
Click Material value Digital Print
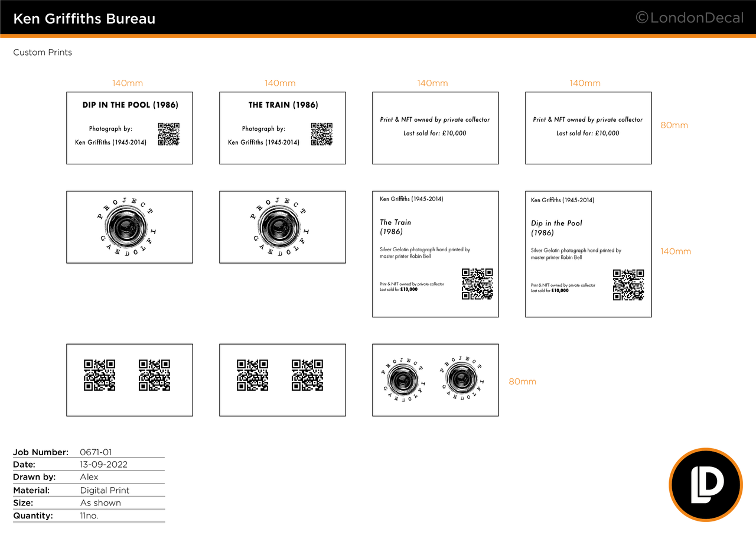[x=105, y=490]
